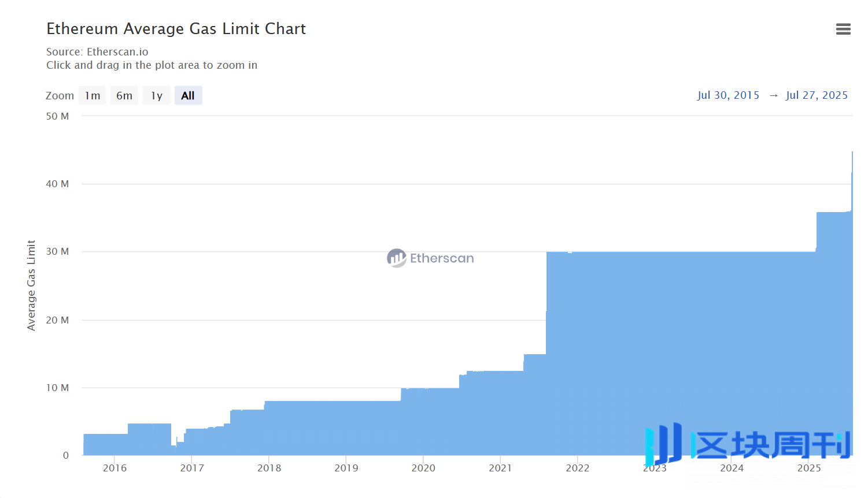Click the 2022 x-axis label

click(x=578, y=468)
